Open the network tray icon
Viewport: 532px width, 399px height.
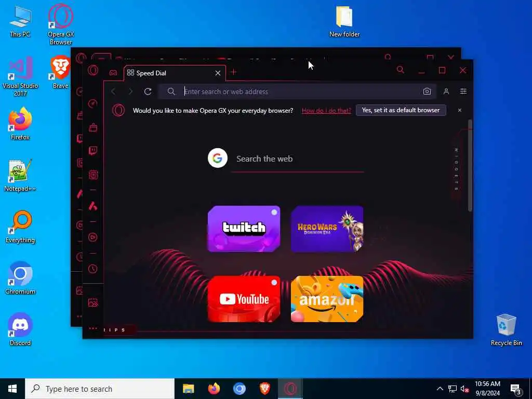pos(453,389)
